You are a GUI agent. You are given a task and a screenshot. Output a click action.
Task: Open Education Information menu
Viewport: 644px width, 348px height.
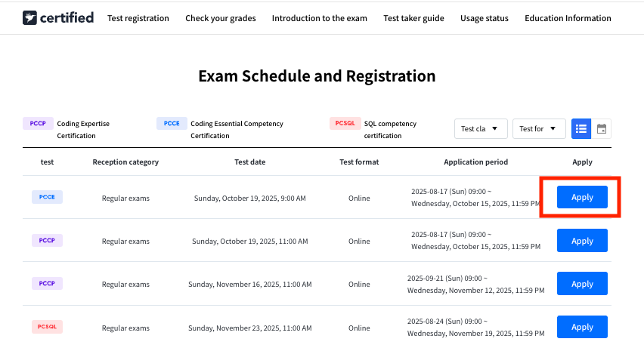click(568, 18)
